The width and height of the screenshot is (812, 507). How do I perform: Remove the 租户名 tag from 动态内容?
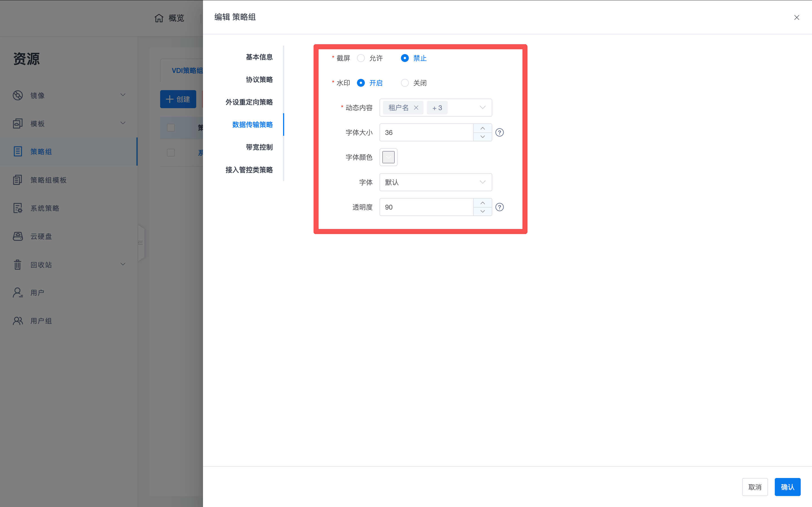point(416,108)
